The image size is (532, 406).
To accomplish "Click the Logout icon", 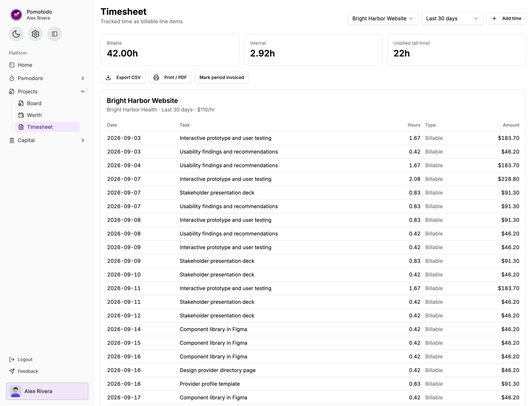I will click(12, 359).
